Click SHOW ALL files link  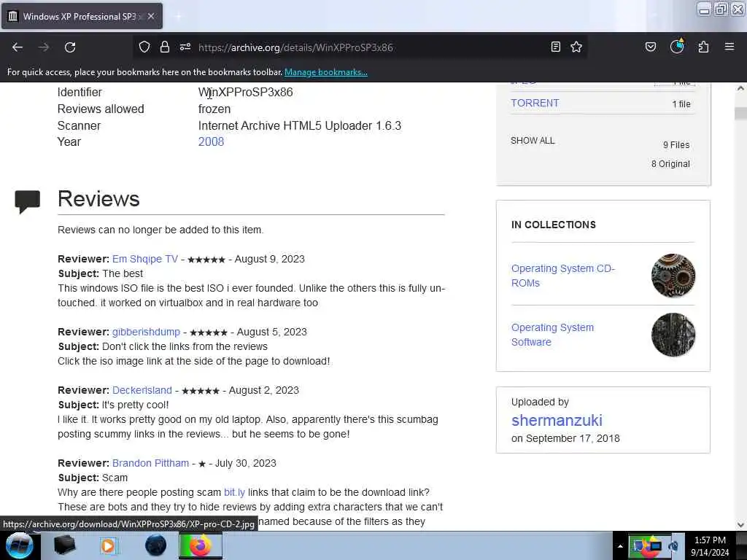[533, 141]
